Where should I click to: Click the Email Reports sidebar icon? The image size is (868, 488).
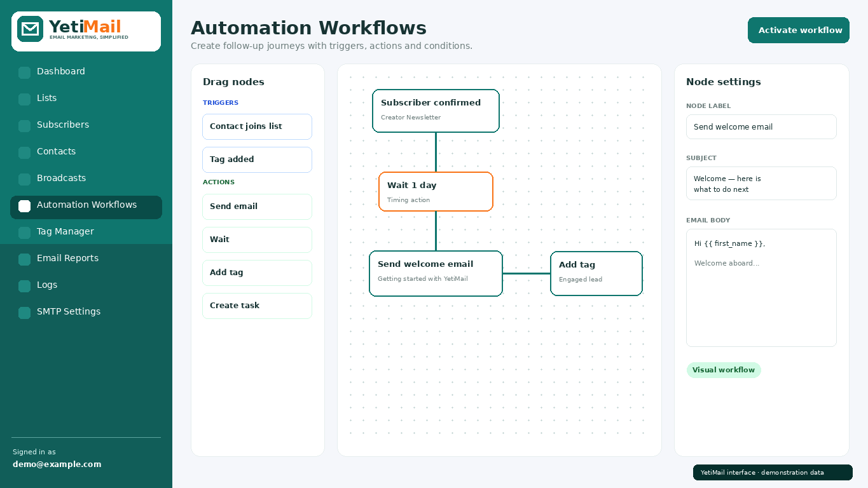point(24,259)
